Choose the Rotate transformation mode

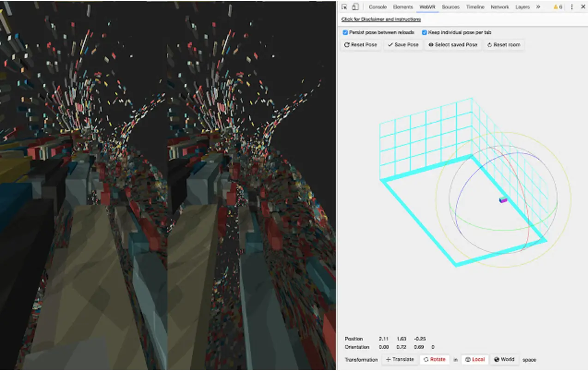click(x=434, y=359)
